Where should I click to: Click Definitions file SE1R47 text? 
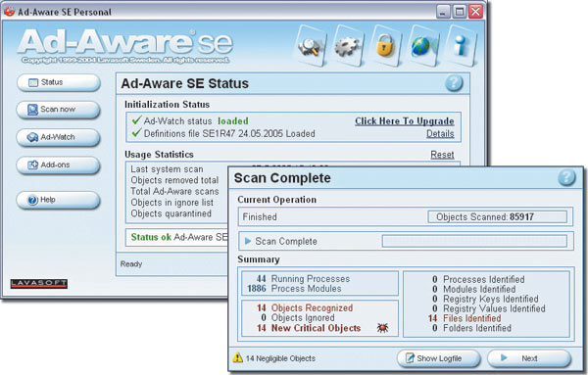[x=229, y=134]
